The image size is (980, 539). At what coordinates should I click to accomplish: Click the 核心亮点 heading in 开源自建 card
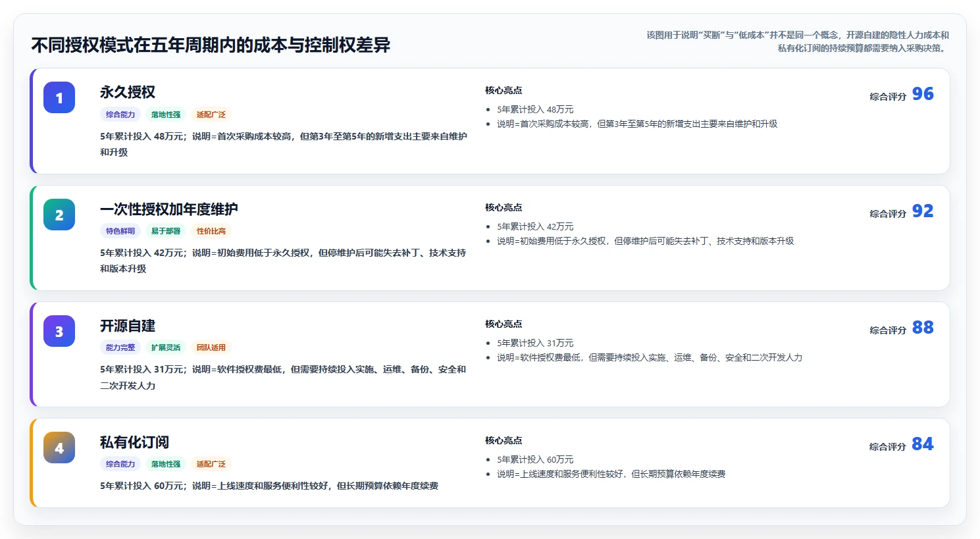[503, 324]
